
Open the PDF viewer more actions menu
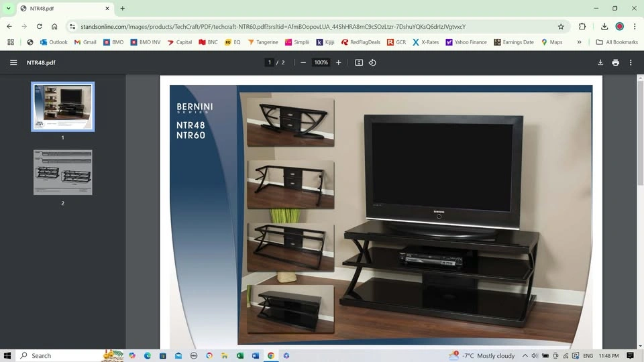631,62
